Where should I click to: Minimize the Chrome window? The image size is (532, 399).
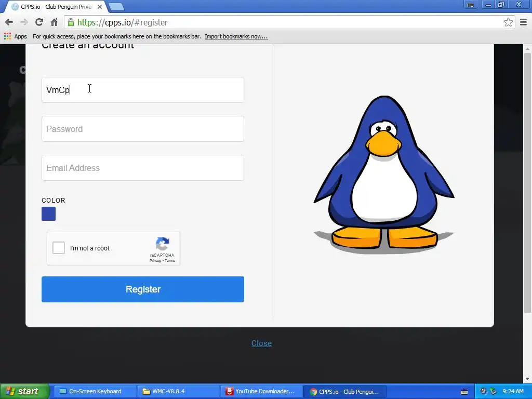pyautogui.click(x=488, y=5)
